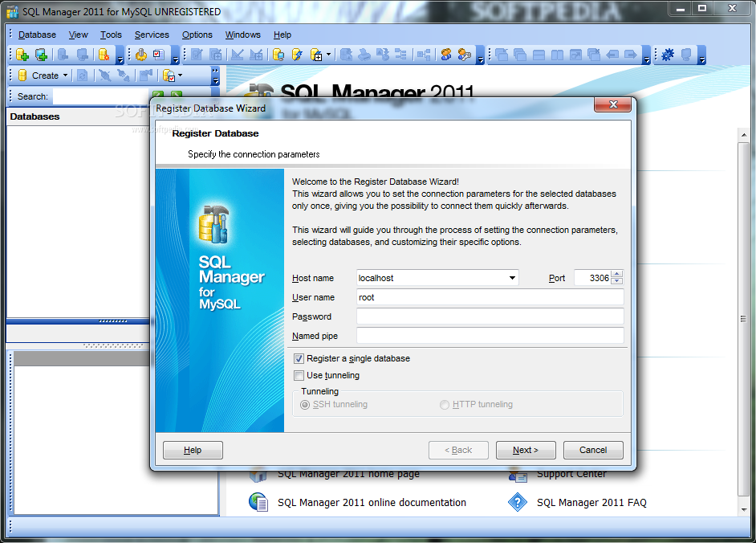Expand the second-row toolbar chevron overflow
Viewport: 756px width, 543px height.
216,76
